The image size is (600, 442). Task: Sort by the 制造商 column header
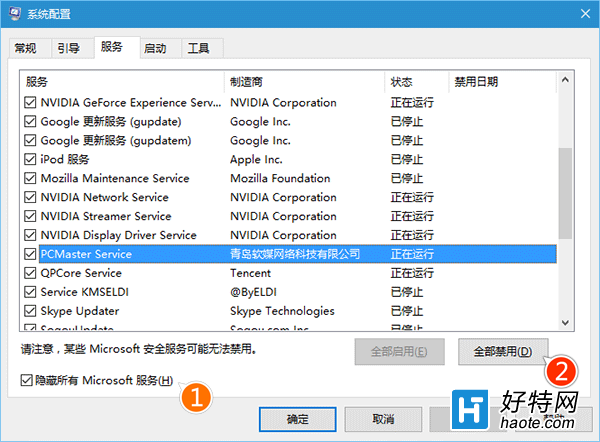[305, 82]
